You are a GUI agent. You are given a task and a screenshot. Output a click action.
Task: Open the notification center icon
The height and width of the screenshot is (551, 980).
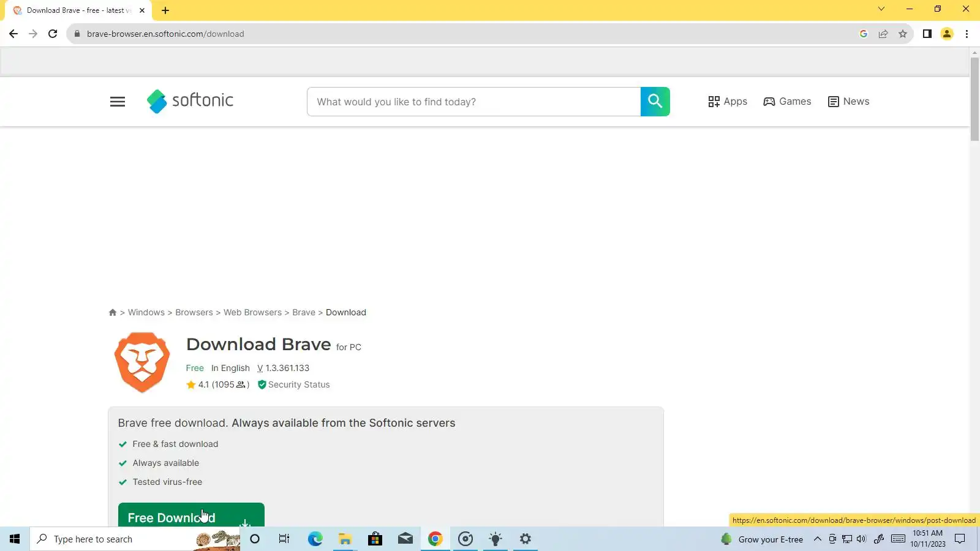960,539
